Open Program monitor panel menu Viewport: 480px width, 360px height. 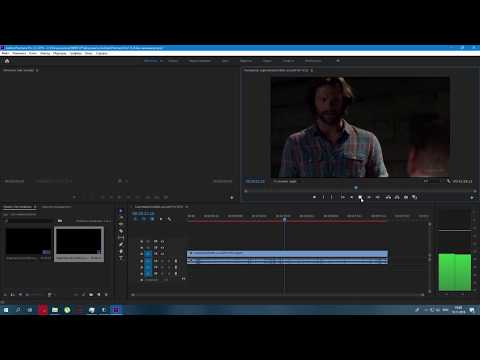pyautogui.click(x=312, y=70)
